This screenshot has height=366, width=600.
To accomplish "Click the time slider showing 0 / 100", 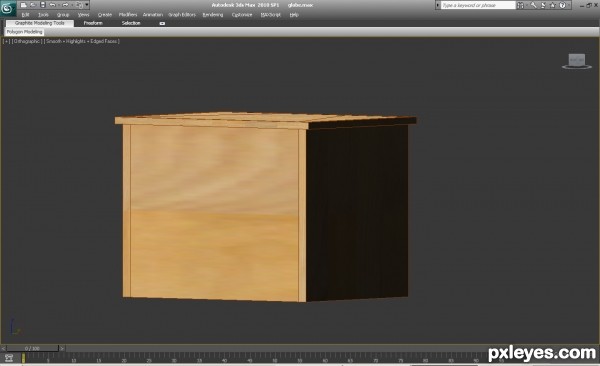I will [33, 348].
